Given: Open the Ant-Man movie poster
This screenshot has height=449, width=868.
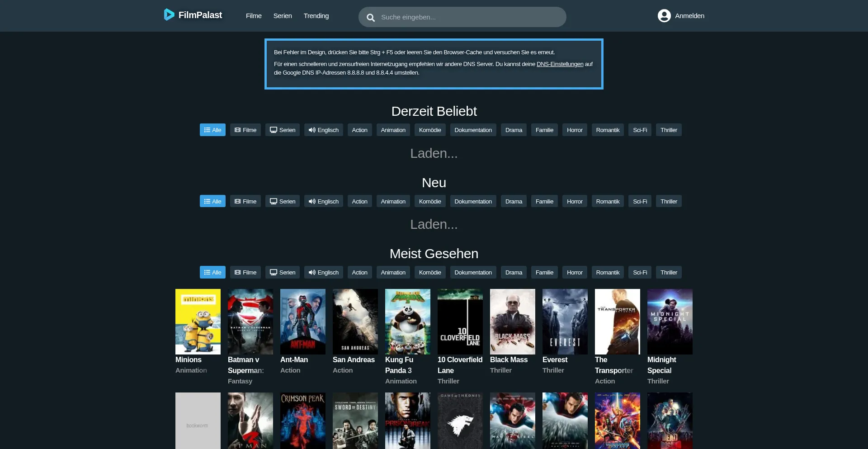Looking at the screenshot, I should (303, 321).
